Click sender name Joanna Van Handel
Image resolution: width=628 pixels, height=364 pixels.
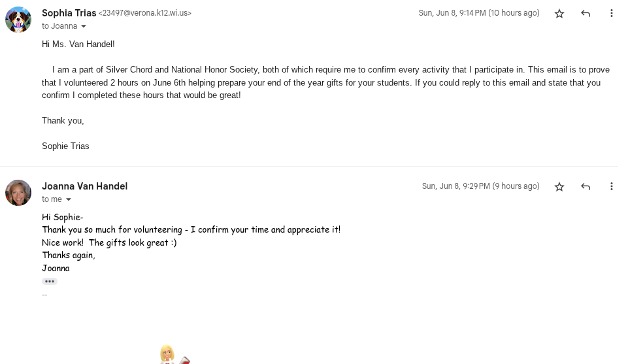pos(84,186)
